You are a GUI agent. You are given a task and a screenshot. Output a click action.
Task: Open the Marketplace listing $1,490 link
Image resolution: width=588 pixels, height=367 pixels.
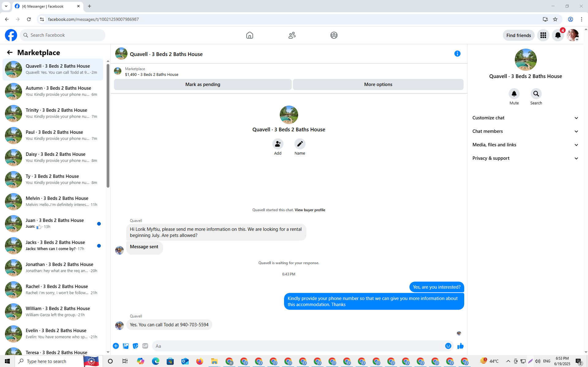152,74
